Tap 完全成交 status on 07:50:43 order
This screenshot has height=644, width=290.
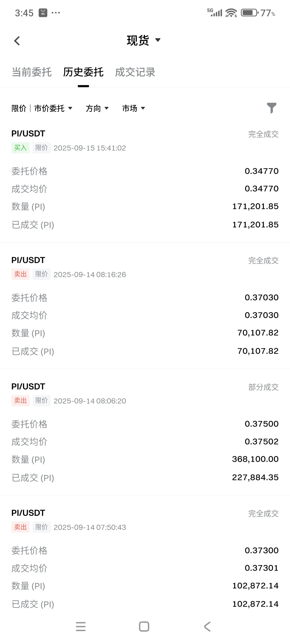coord(263,514)
